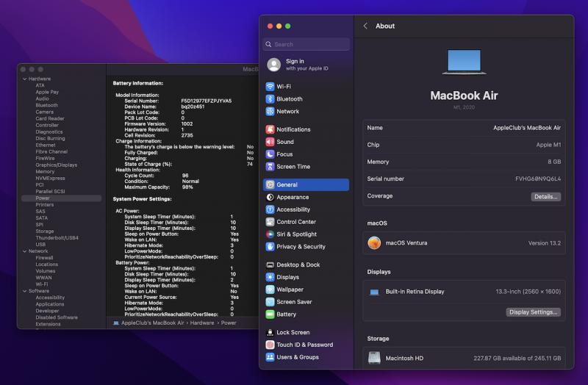Select Graphics/Displays in System Information
This screenshot has width=588, height=385.
[57, 165]
